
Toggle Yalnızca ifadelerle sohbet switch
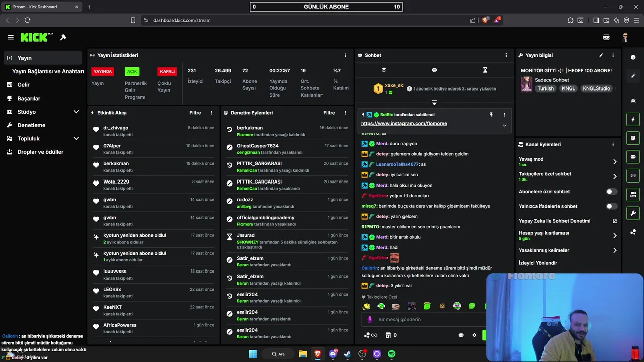coord(611,206)
